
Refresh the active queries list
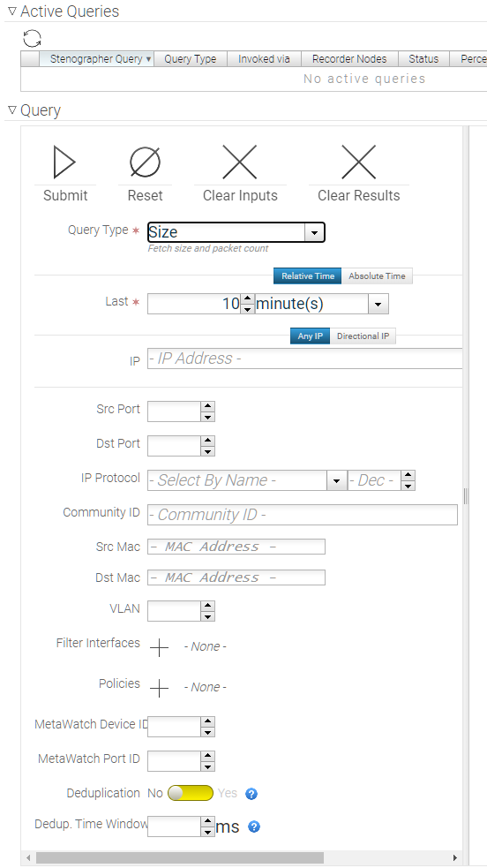coord(32,39)
